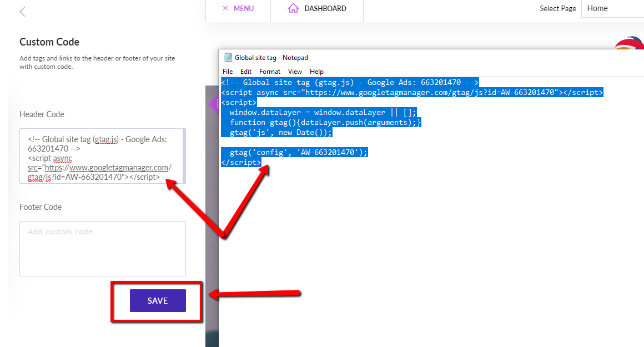Click the script async src line in Notepad

tap(412, 92)
